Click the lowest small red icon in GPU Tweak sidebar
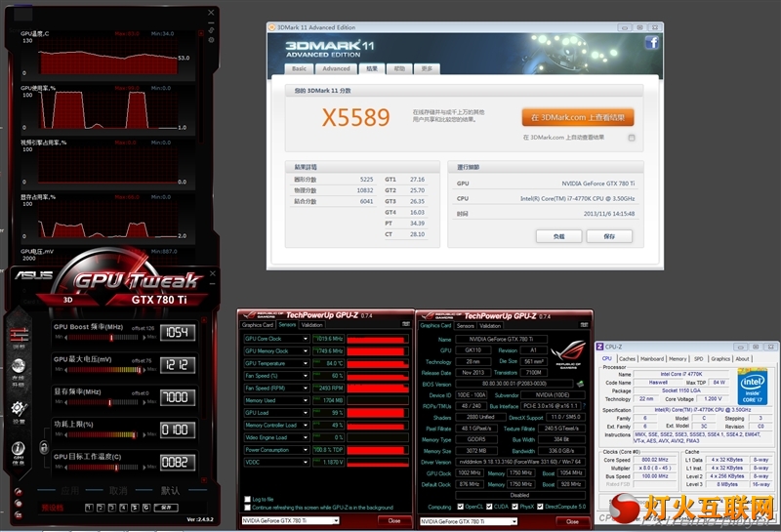This screenshot has width=781, height=532. pos(19,514)
